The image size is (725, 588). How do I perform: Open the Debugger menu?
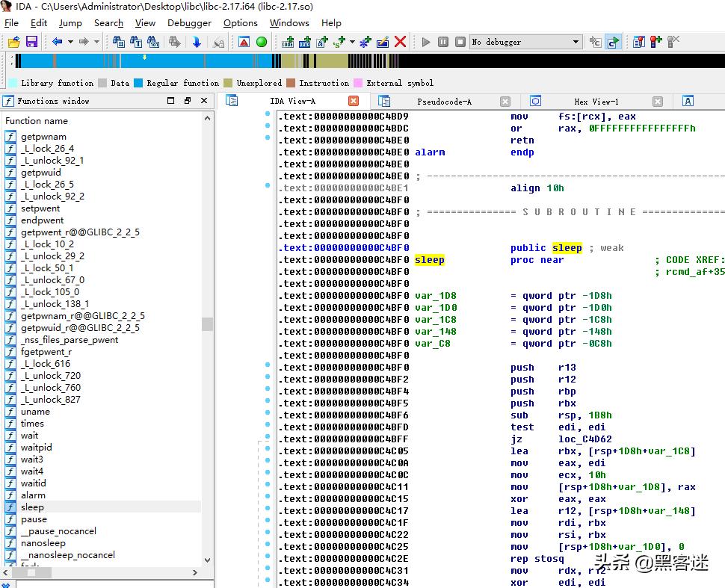tap(189, 22)
